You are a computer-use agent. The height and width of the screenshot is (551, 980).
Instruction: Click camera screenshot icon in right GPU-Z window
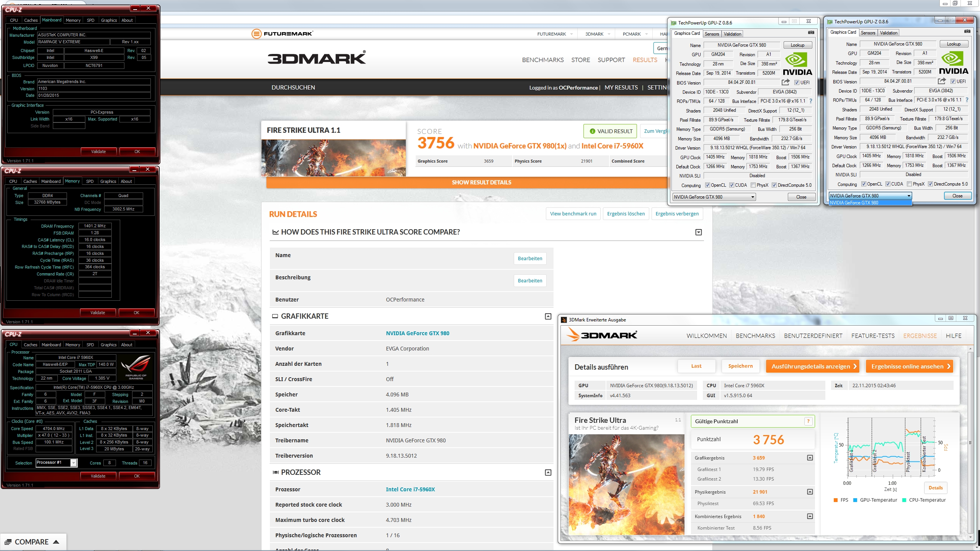(x=967, y=31)
